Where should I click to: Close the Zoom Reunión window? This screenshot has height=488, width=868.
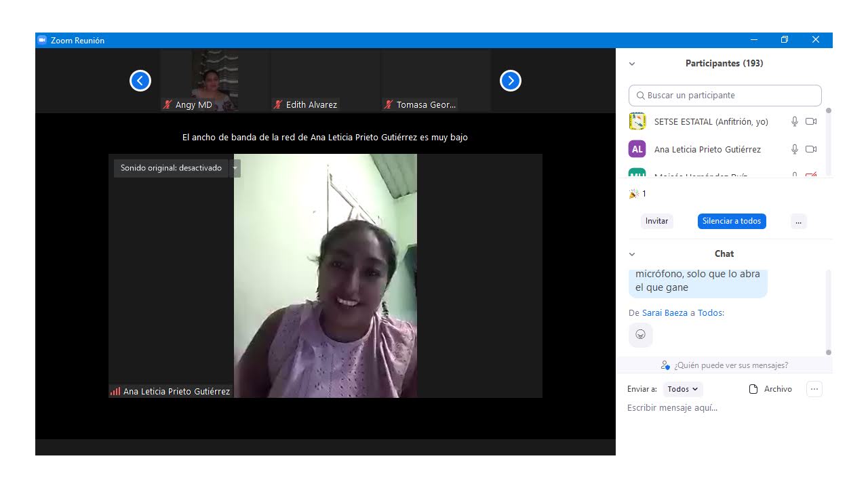click(816, 40)
